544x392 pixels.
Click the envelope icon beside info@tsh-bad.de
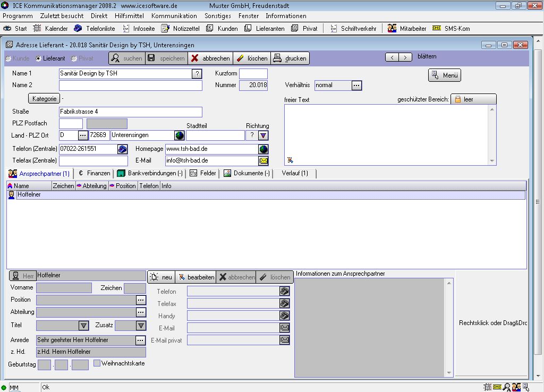click(x=263, y=160)
